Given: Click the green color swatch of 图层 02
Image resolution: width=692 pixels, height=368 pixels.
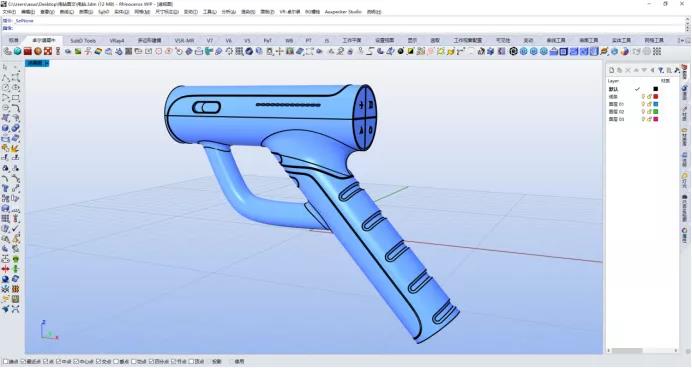Looking at the screenshot, I should [655, 112].
